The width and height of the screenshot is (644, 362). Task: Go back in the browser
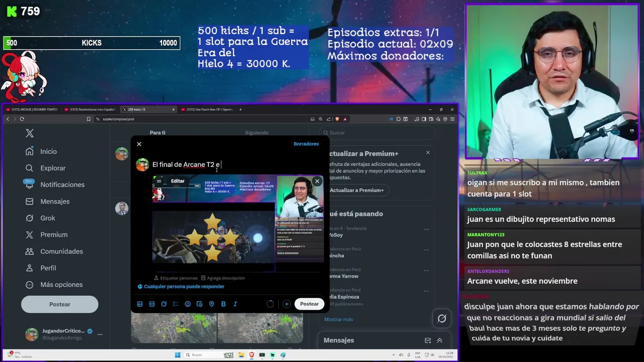tap(8, 119)
